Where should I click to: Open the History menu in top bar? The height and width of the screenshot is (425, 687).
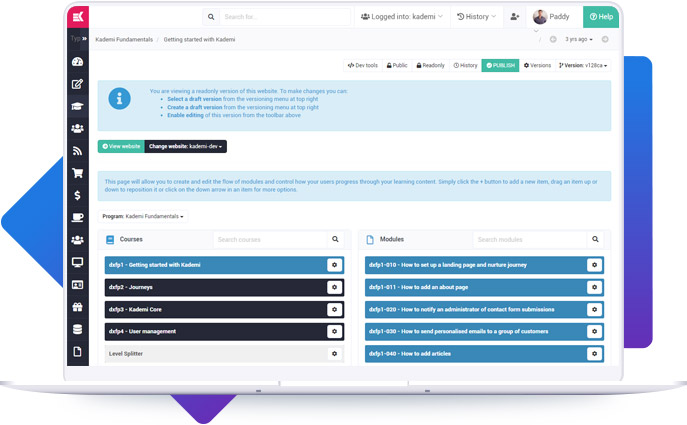[477, 17]
